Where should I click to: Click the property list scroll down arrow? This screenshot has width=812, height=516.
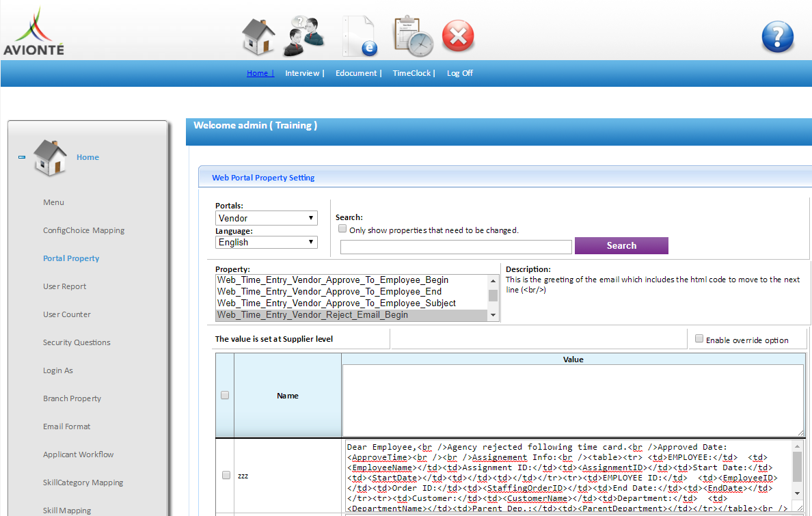493,315
